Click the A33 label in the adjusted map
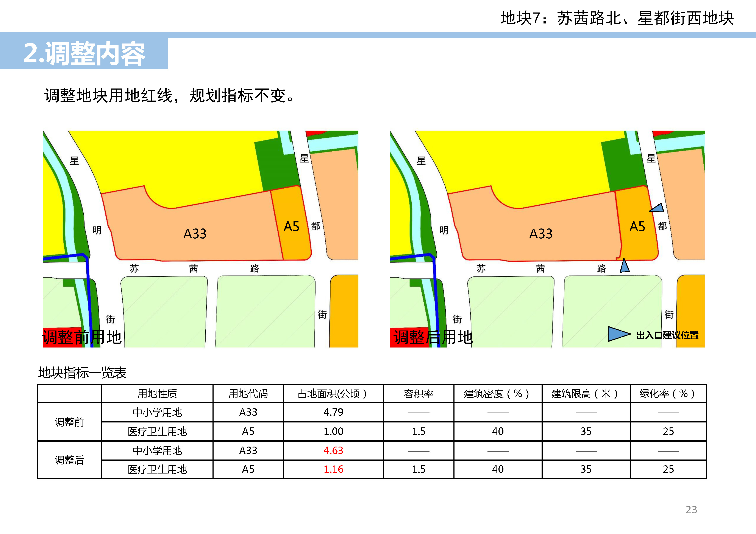The width and height of the screenshot is (756, 534). pos(541,234)
